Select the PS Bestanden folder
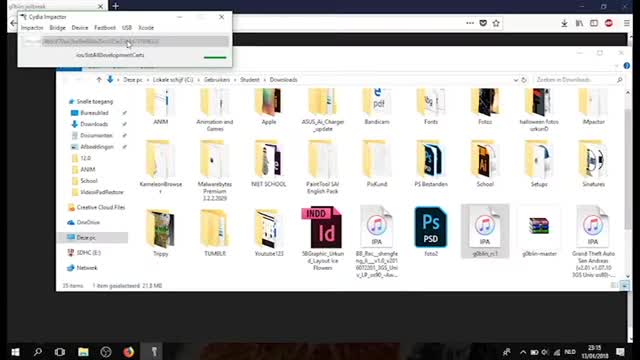 pos(431,164)
